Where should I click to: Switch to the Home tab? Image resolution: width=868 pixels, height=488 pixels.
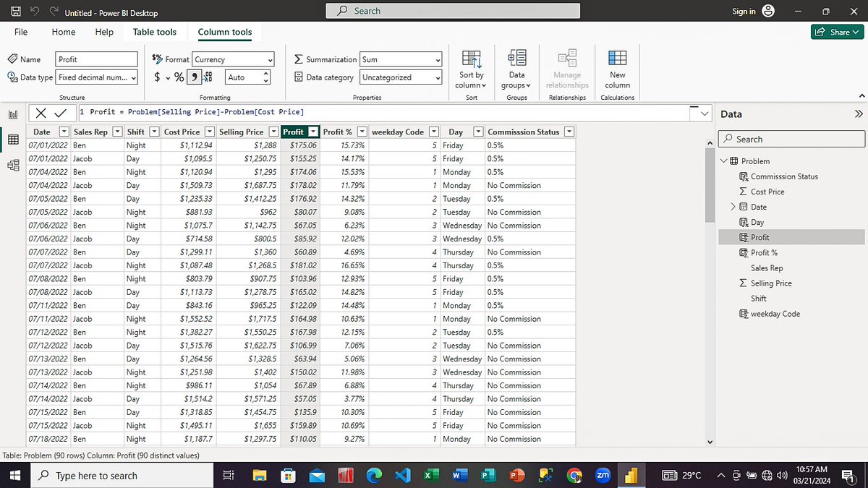click(64, 32)
